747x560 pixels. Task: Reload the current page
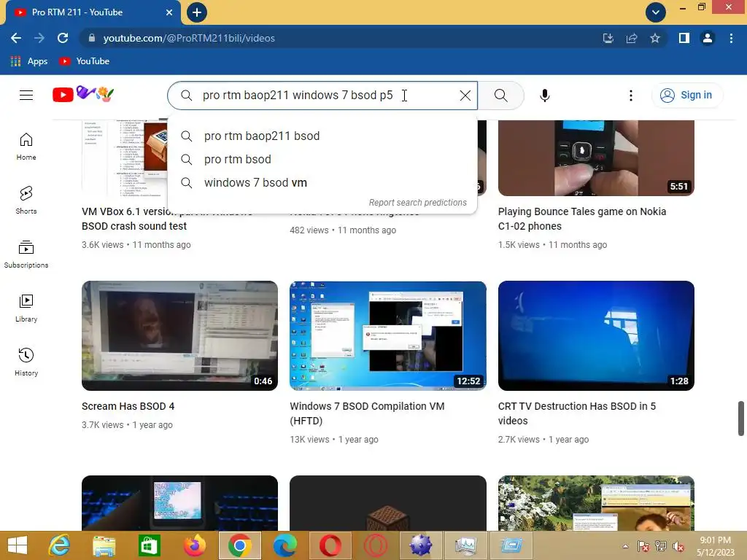pos(63,38)
